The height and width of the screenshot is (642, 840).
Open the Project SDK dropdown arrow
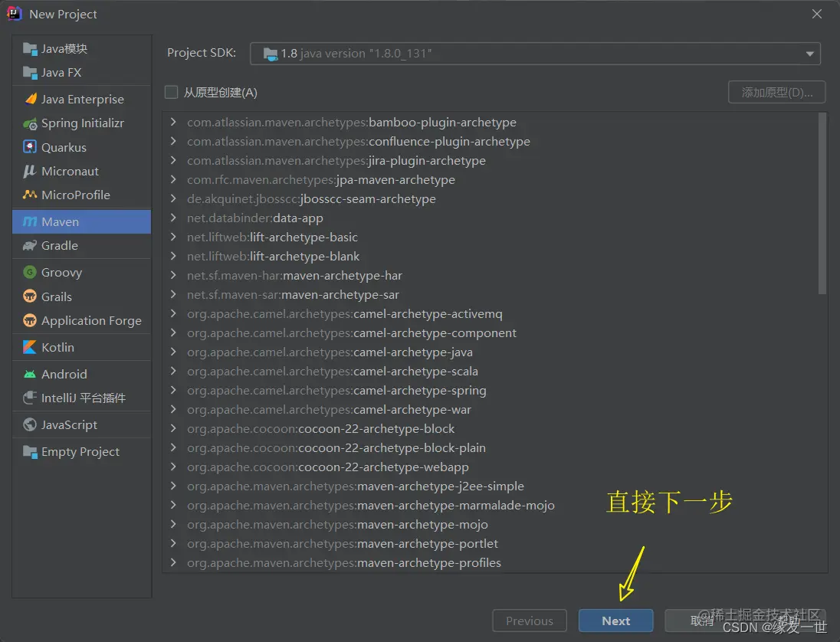[x=809, y=54]
